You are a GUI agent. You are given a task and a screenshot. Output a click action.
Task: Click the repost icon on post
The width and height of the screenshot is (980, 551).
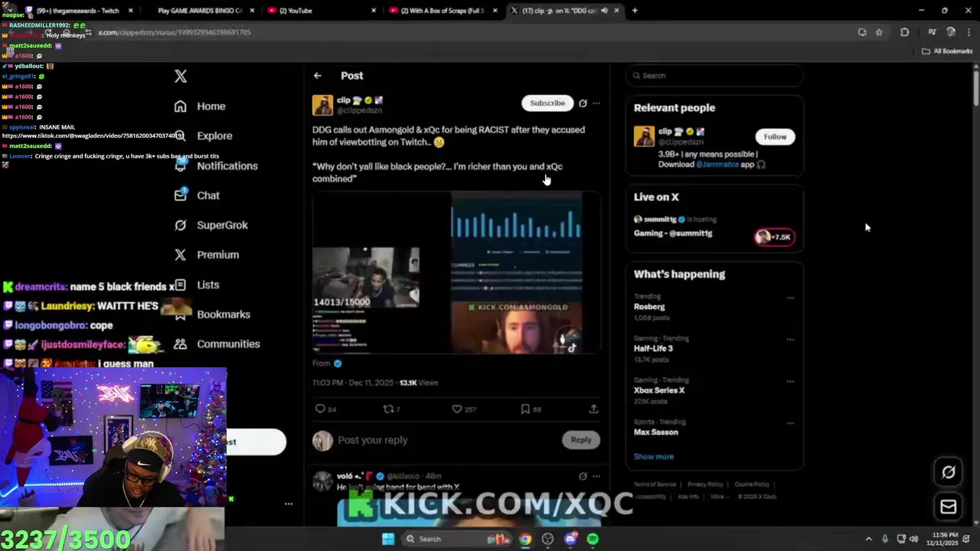(388, 409)
